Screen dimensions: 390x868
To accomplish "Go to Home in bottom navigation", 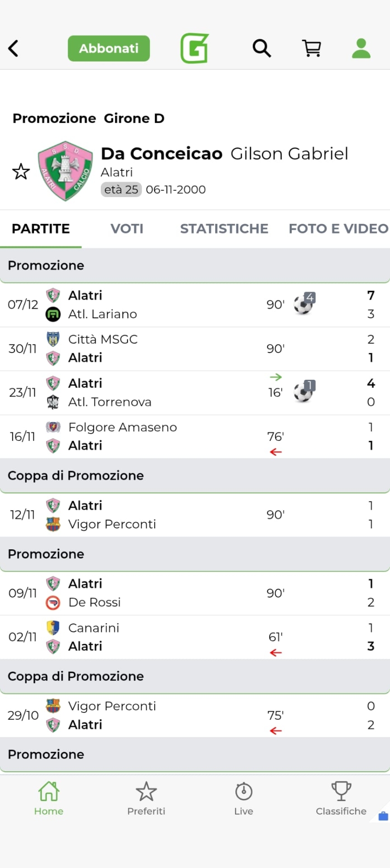I will coord(49,799).
